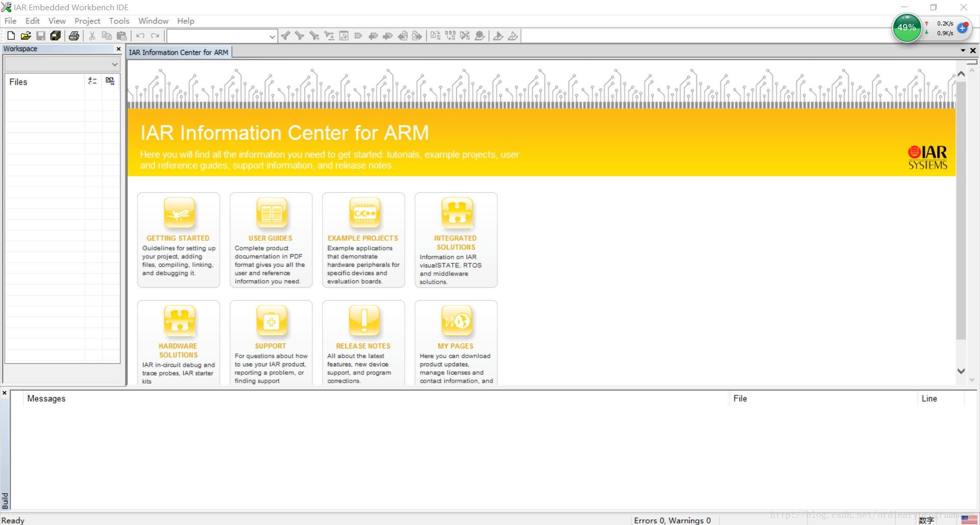This screenshot has width=980, height=525.
Task: Click the Stop Build toolbar icon
Action: [465, 36]
